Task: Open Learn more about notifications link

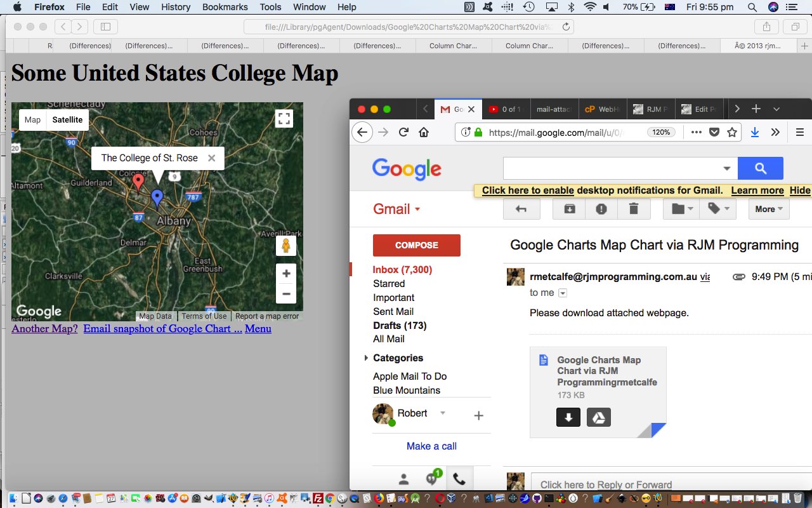Action: [757, 190]
